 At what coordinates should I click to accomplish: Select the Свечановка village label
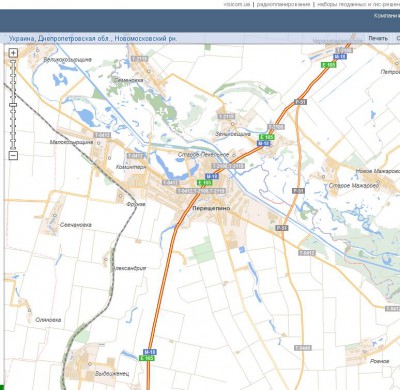pos(76,225)
